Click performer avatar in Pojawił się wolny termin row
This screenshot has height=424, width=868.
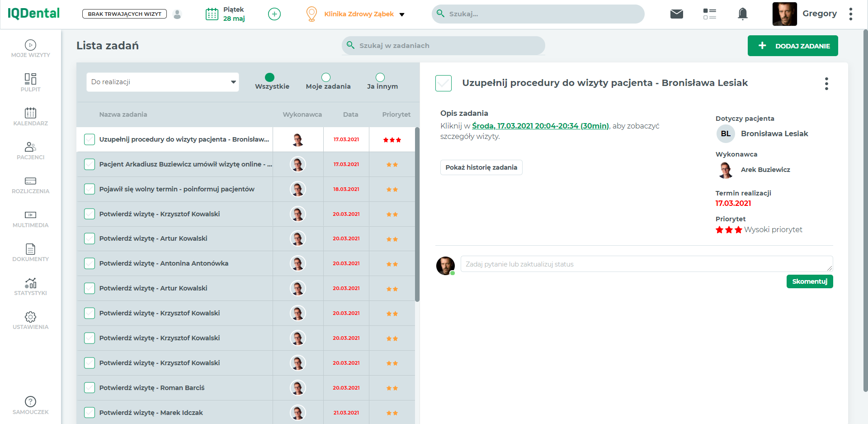297,189
